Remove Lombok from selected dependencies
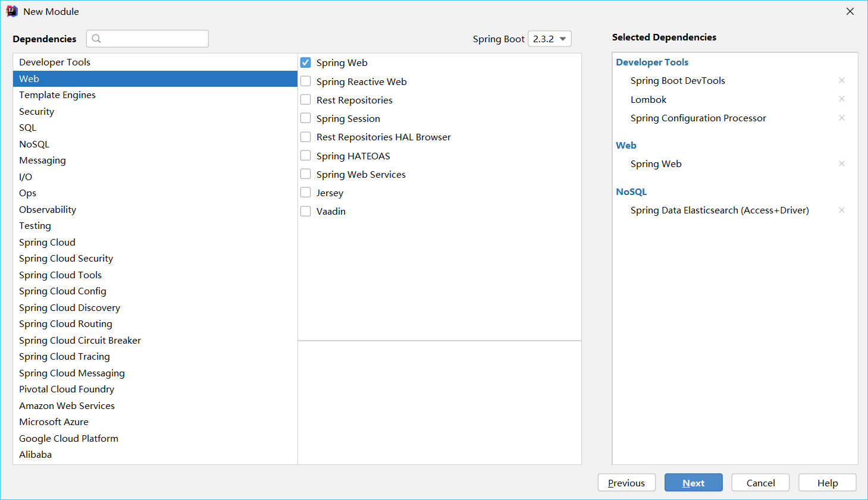Viewport: 868px width, 500px height. (x=842, y=99)
